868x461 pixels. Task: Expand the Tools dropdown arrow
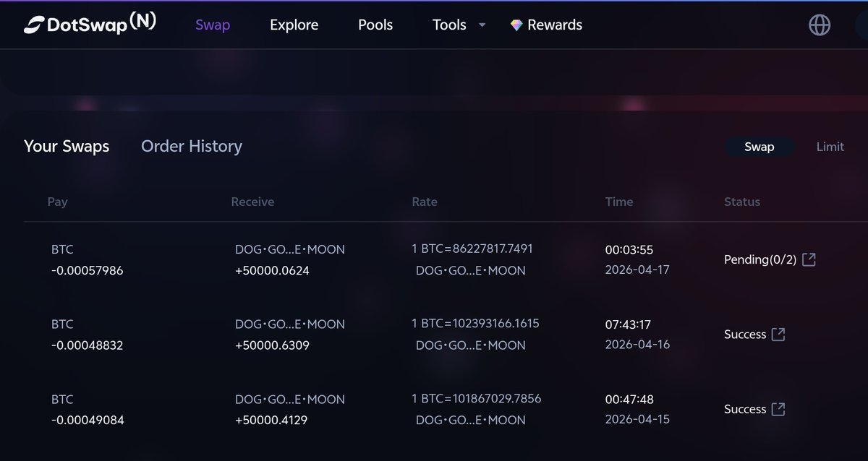482,25
